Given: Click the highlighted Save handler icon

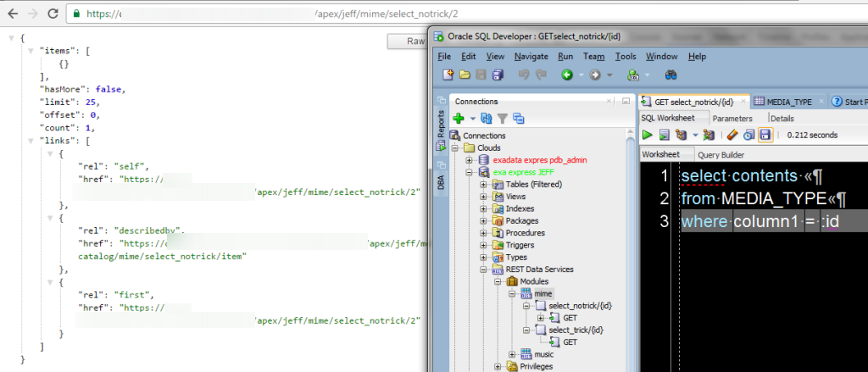Looking at the screenshot, I should 765,135.
